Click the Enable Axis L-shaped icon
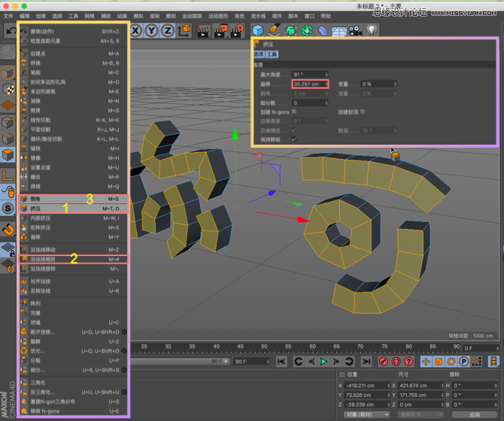The image size is (504, 421). tap(8, 176)
